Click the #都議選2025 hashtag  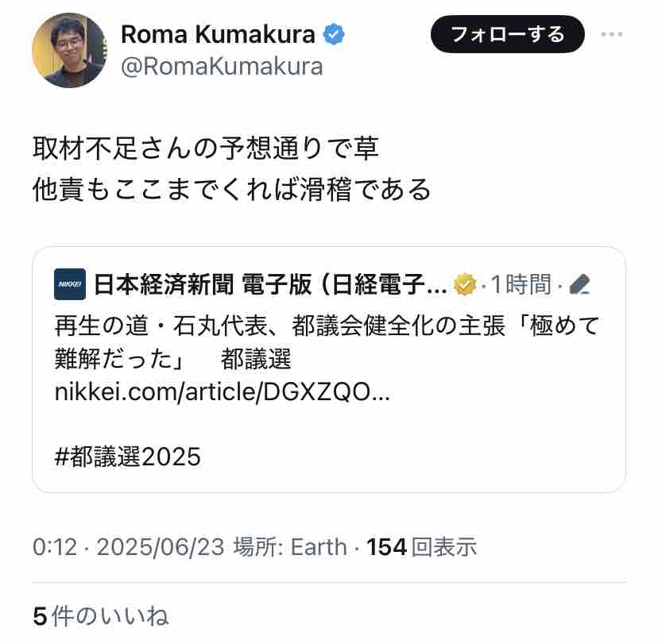127,457
